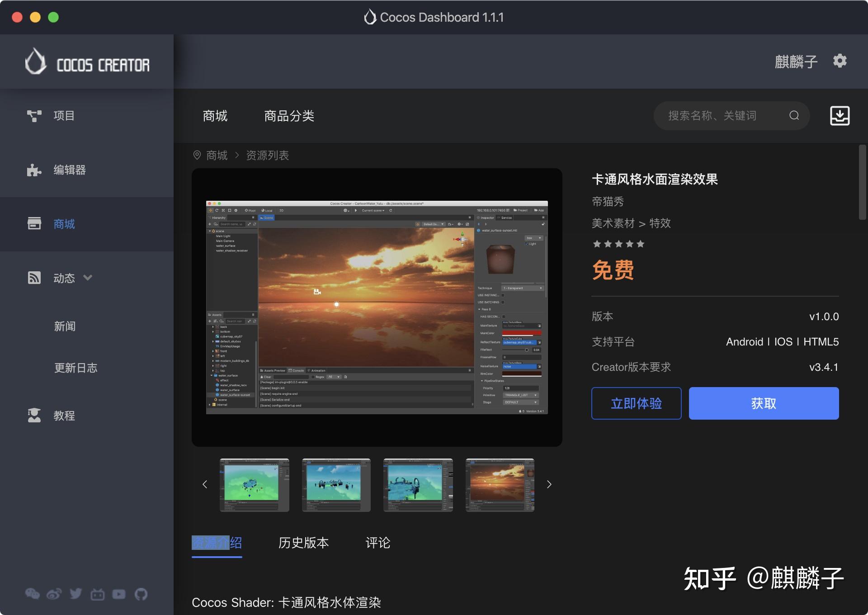Go to 资源列表 breadcrumb link
The height and width of the screenshot is (615, 868).
tap(268, 155)
